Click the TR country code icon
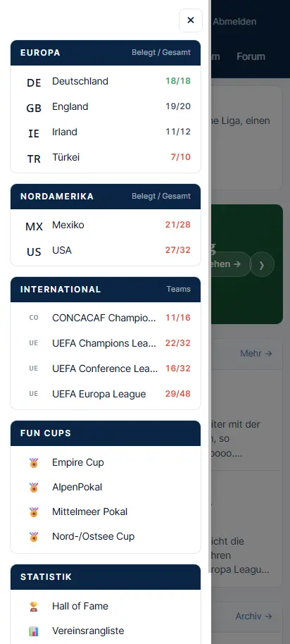Image resolution: width=290 pixels, height=644 pixels. tap(34, 159)
